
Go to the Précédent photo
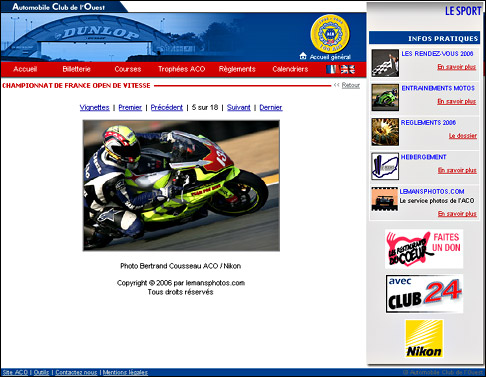(x=167, y=107)
